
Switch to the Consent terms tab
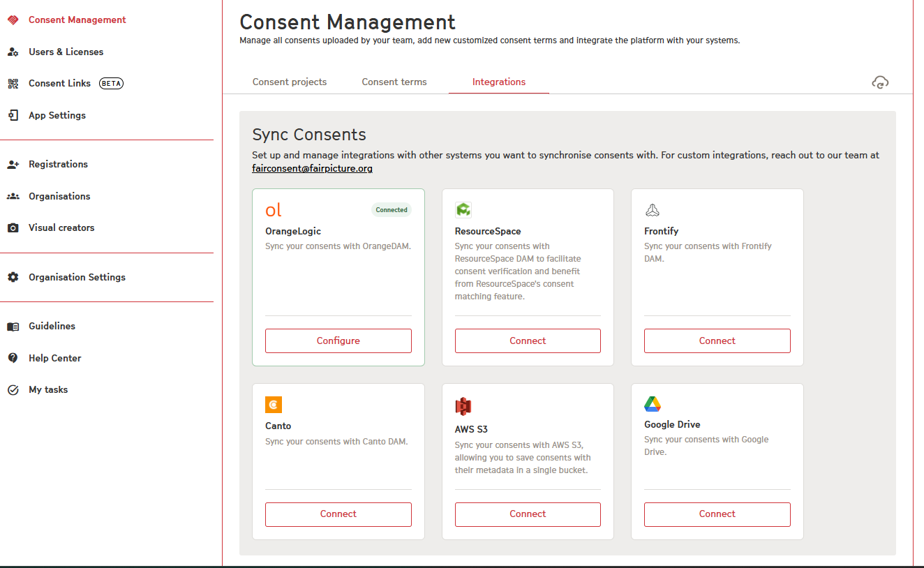(x=394, y=82)
